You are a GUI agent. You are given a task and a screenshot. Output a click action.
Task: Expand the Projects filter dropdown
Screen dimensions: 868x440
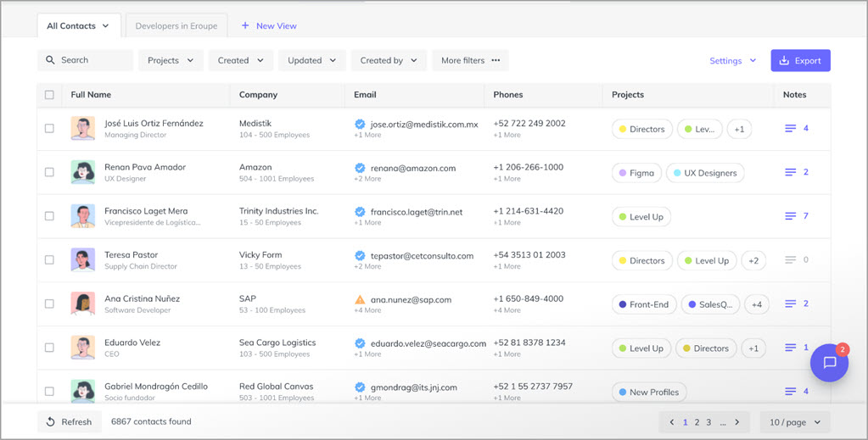point(171,60)
